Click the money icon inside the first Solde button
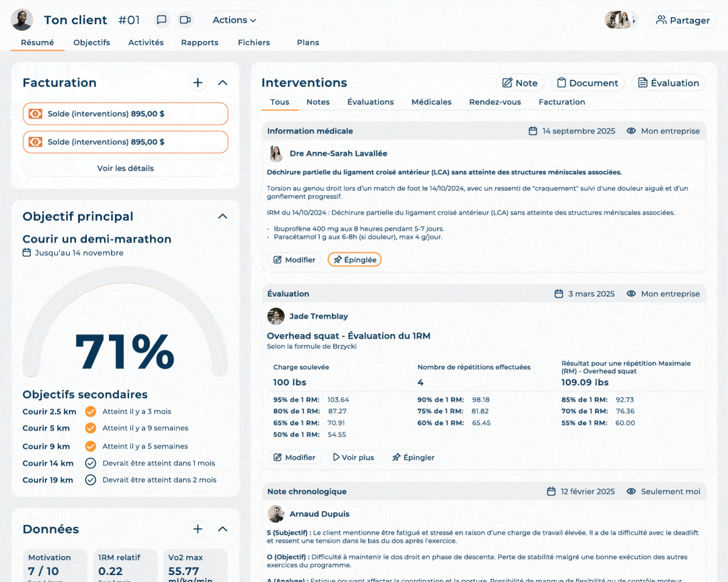This screenshot has height=582, width=728. pos(35,114)
